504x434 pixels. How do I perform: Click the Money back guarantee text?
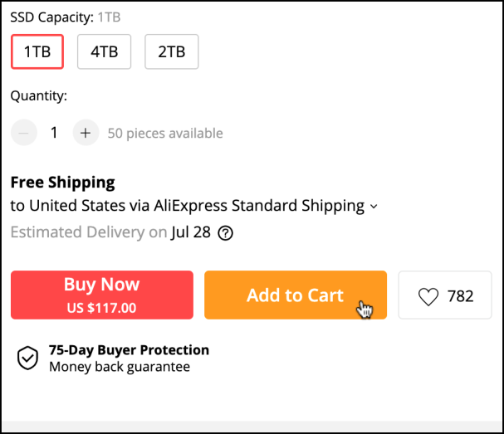coord(120,367)
